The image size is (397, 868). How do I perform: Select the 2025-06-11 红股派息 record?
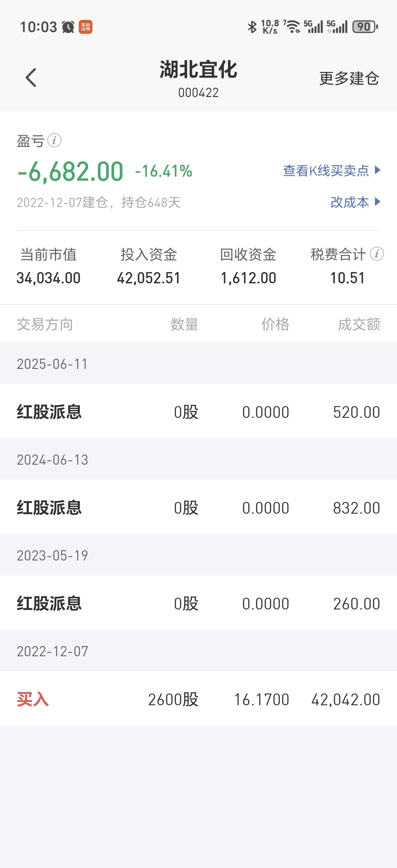pos(198,411)
